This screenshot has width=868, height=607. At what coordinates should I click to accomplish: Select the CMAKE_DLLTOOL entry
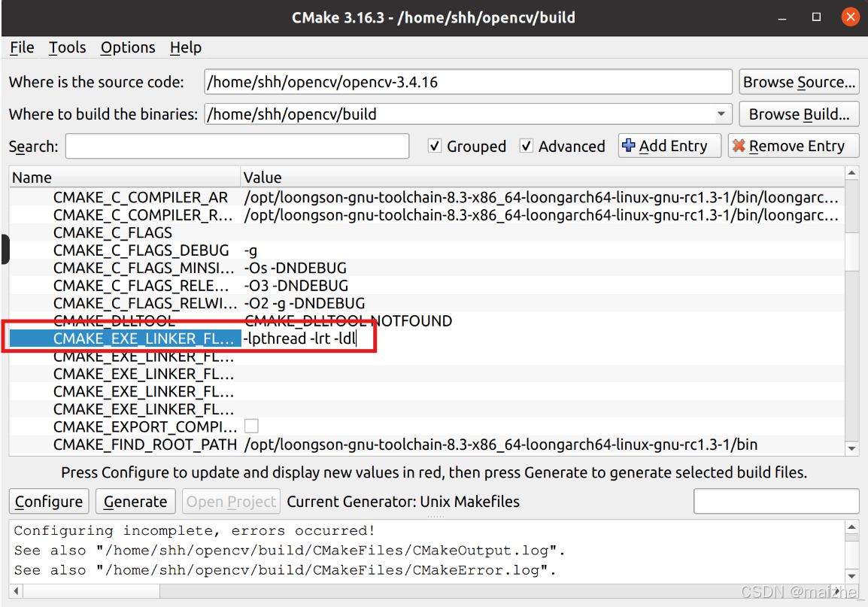click(114, 321)
